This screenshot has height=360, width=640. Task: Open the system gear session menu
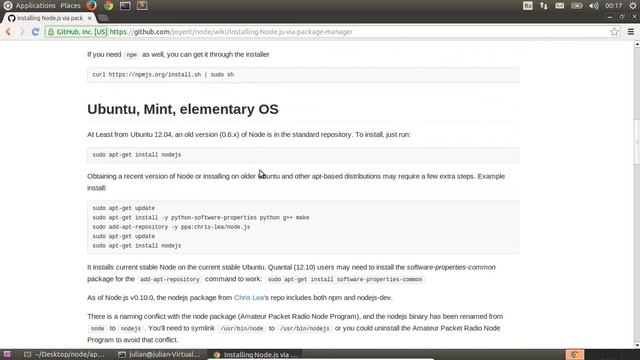(x=633, y=6)
